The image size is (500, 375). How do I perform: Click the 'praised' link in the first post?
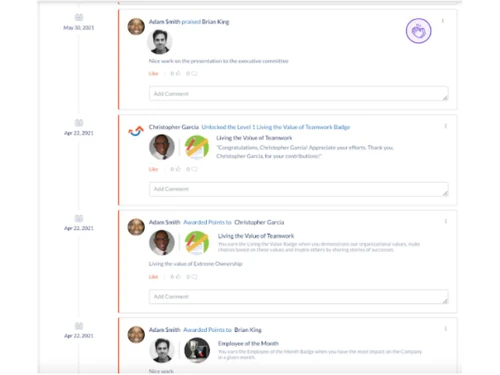click(x=191, y=22)
